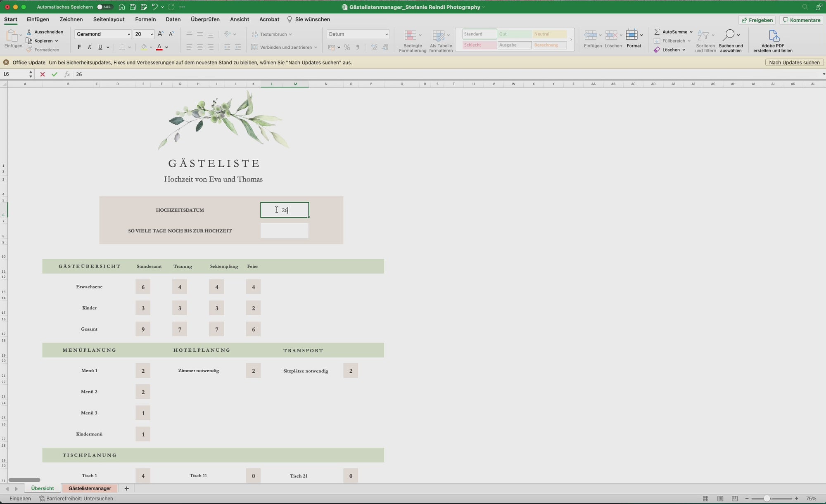Click Nach Updates suchen button
Image resolution: width=826 pixels, height=504 pixels.
point(794,62)
